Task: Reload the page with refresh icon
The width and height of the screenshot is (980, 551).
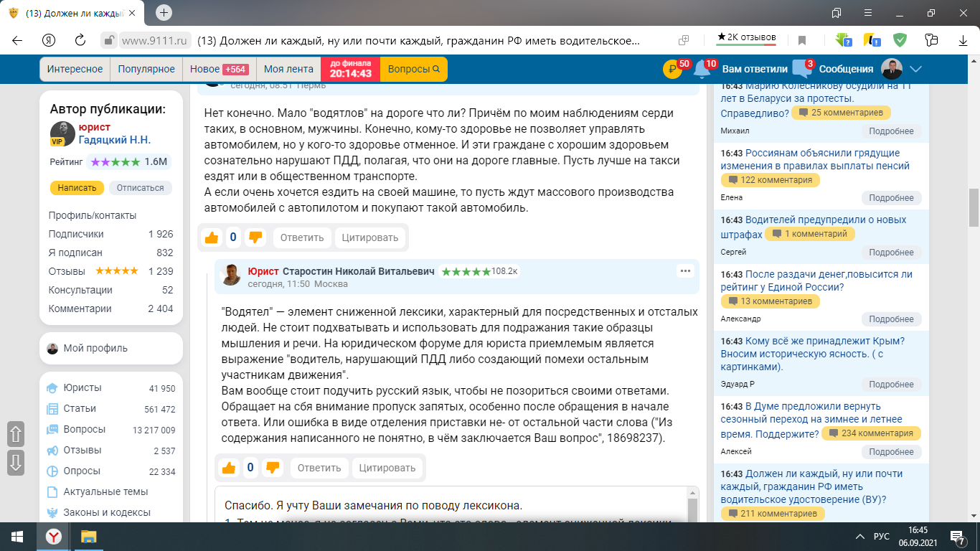Action: click(x=80, y=40)
